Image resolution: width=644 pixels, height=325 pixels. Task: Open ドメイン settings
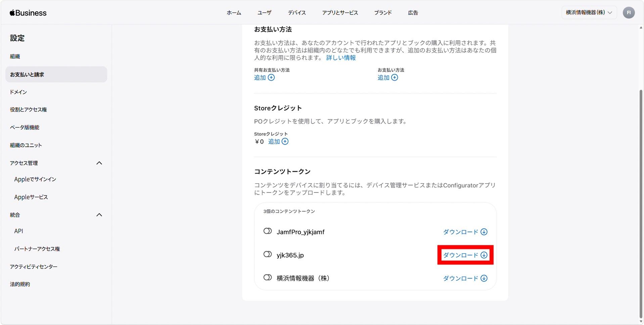(18, 92)
